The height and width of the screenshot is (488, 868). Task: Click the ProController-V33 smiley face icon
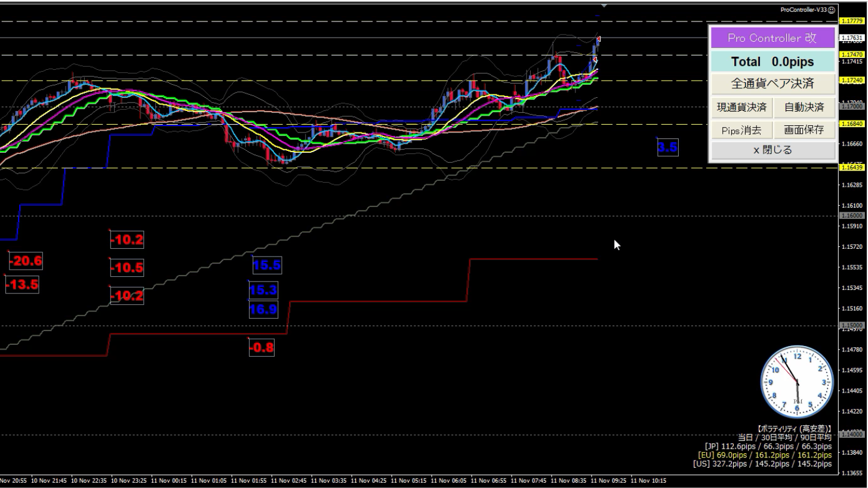832,10
